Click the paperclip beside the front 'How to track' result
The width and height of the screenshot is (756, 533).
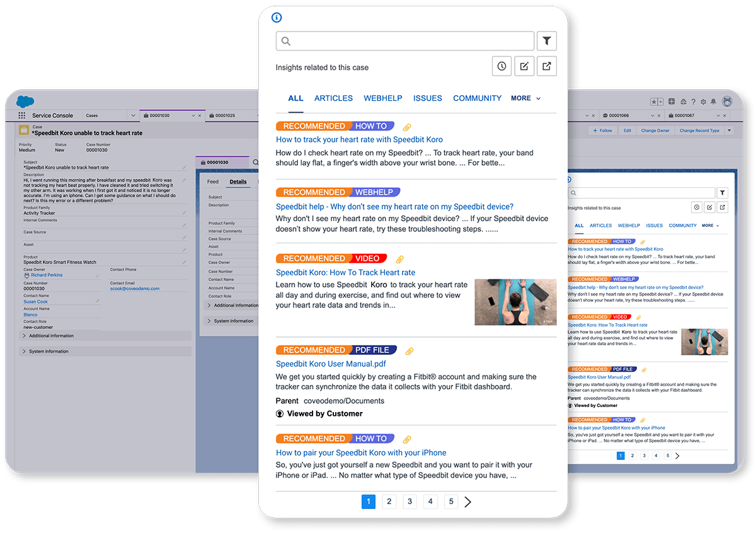coord(407,127)
